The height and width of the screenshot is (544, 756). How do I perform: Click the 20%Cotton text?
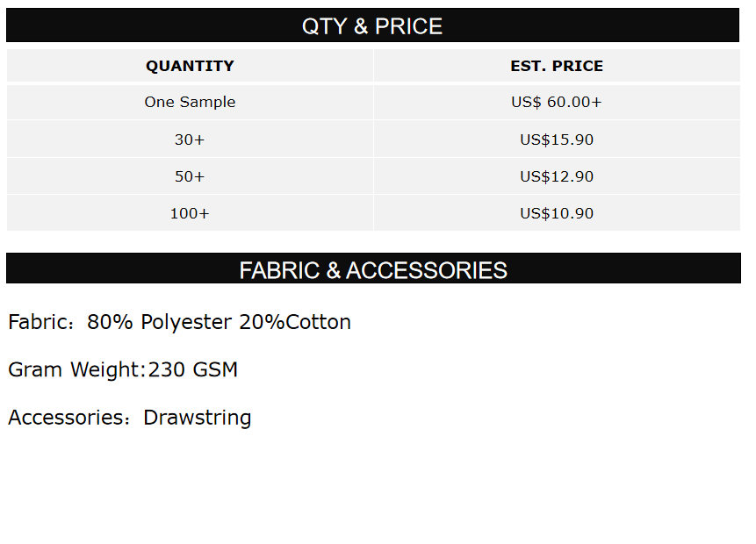click(295, 322)
